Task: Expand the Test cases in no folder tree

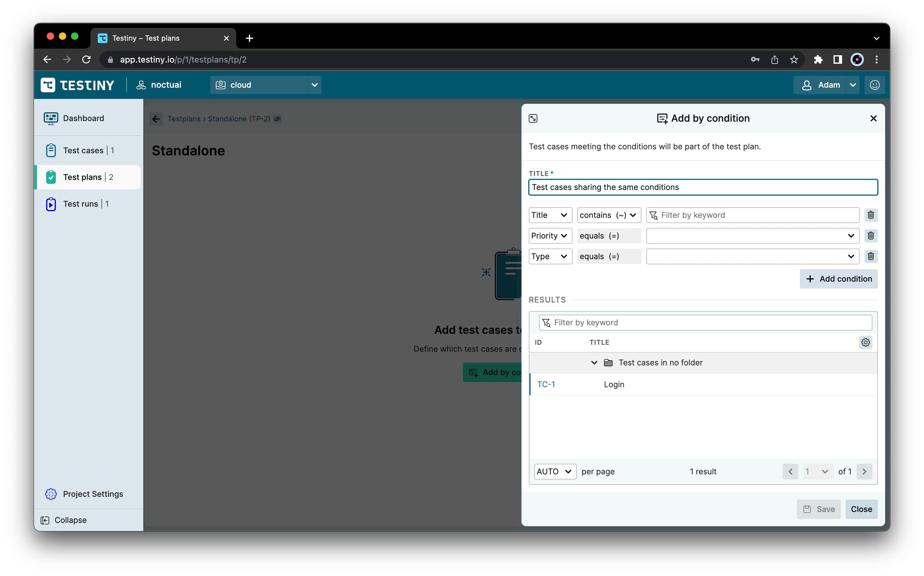Action: pos(593,362)
